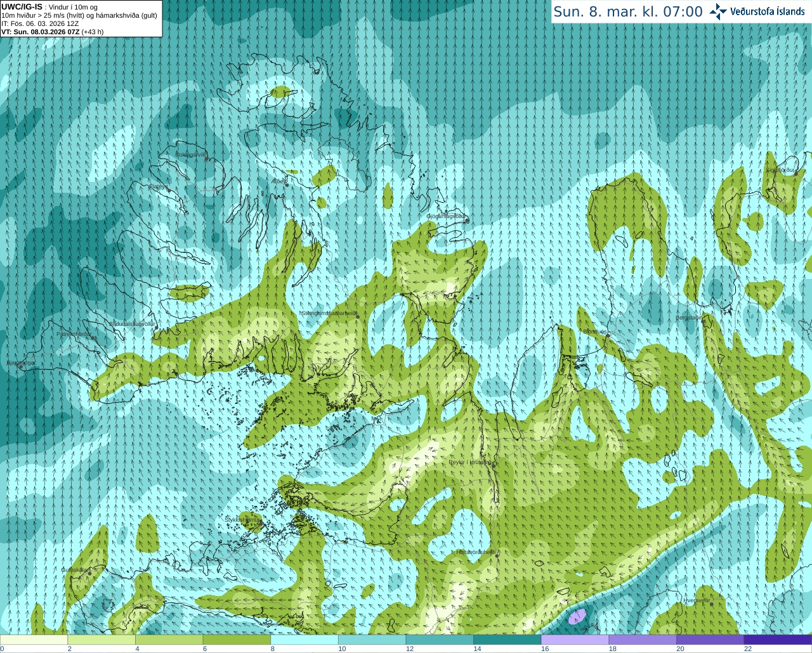The width and height of the screenshot is (812, 653).
Task: Select the 12–14 m/s teal legend swatch
Action: (x=440, y=640)
